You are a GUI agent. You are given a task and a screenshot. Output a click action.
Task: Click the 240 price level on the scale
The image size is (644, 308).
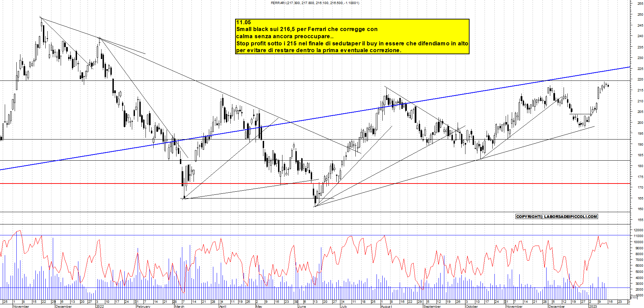(x=640, y=36)
